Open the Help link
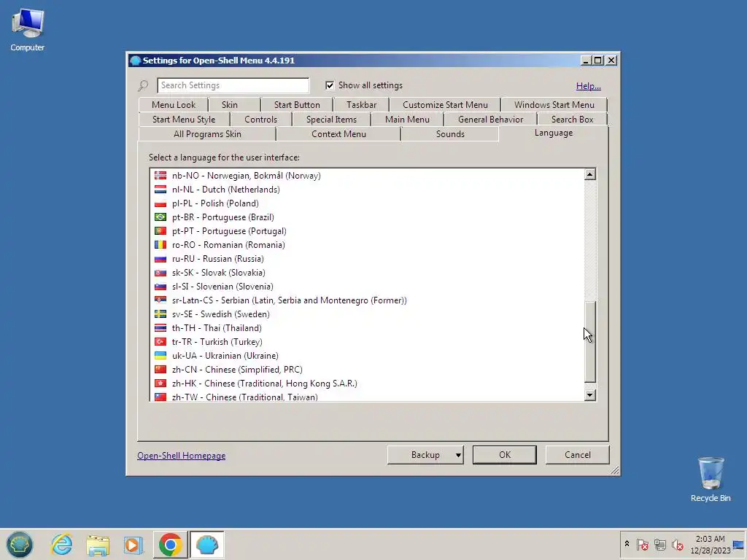This screenshot has width=747, height=560. 589,86
